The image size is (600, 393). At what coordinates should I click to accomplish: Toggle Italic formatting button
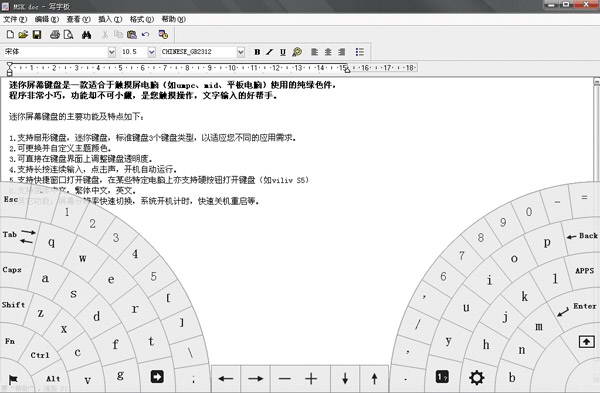click(x=270, y=52)
